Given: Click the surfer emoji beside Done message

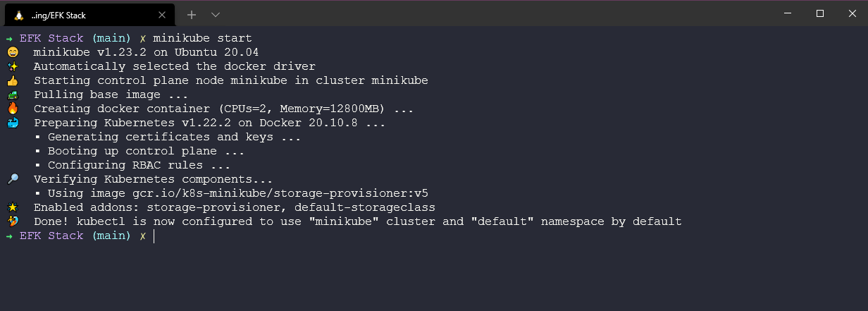Looking at the screenshot, I should (x=13, y=221).
